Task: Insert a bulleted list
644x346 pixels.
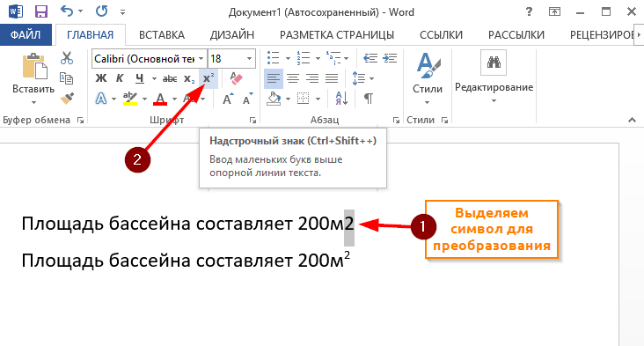Action: [x=274, y=58]
